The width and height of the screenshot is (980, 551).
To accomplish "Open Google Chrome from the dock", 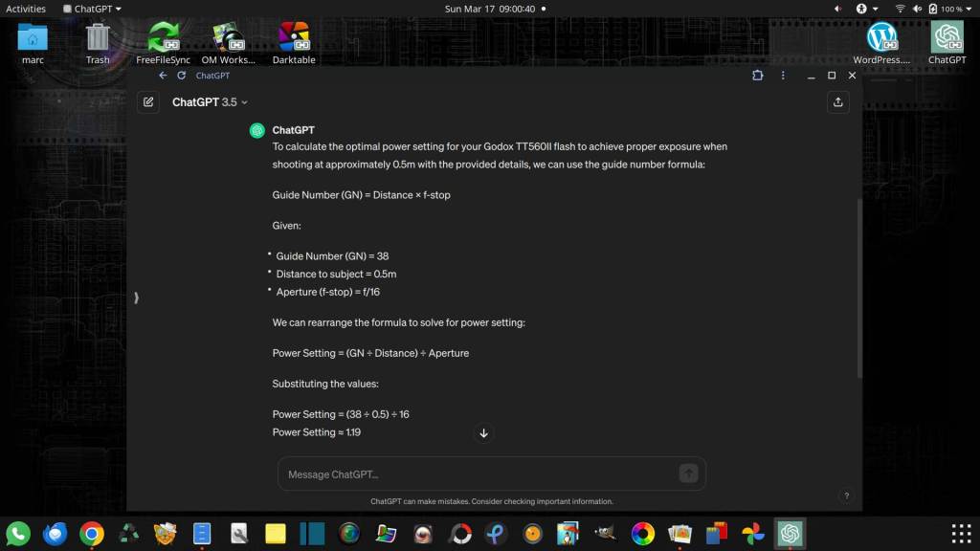I will tap(92, 534).
